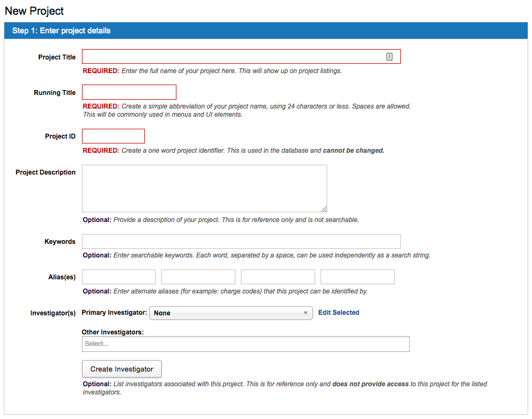Focus the Keywords input field

coord(241,242)
